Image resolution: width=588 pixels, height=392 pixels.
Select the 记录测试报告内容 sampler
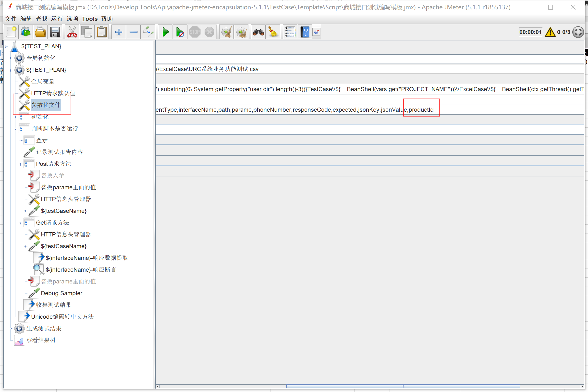pyautogui.click(x=60, y=152)
